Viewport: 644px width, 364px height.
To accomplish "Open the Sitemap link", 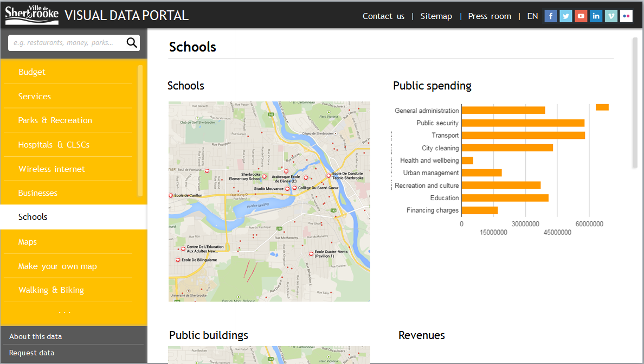I will (x=436, y=16).
